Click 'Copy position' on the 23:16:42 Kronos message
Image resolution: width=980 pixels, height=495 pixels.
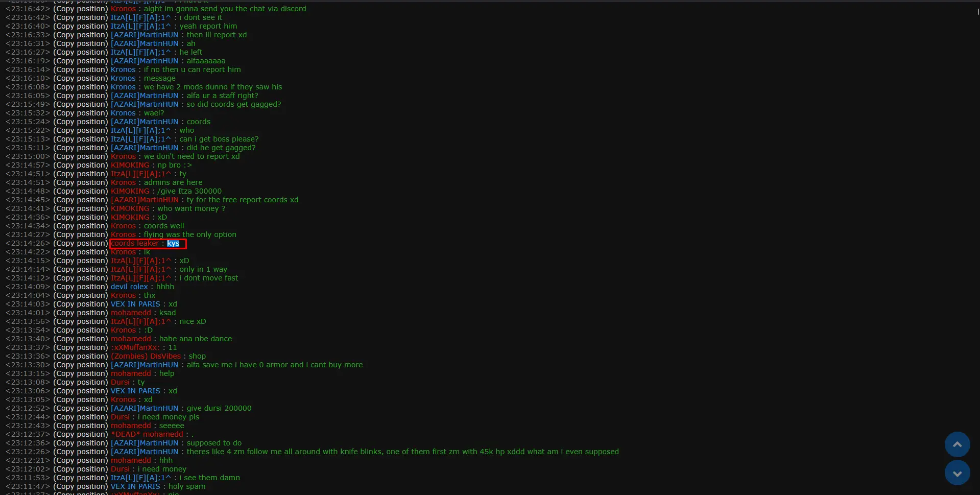tap(81, 9)
